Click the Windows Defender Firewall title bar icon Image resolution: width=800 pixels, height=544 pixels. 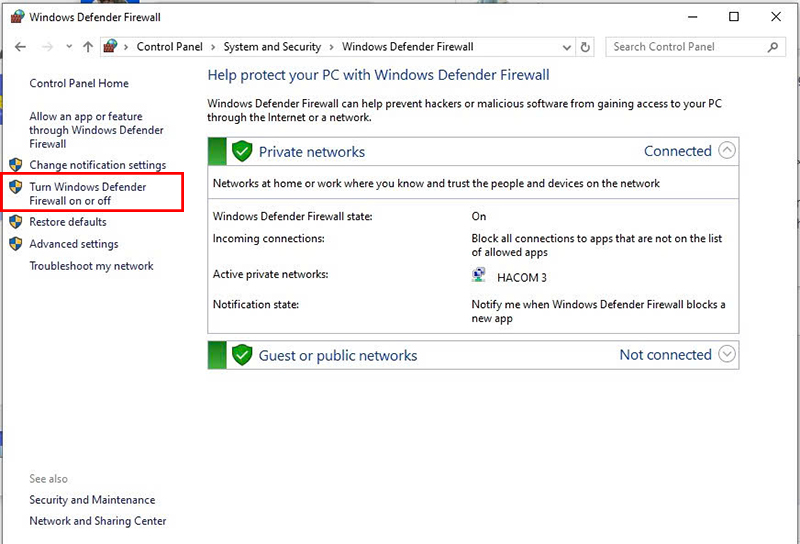[x=17, y=17]
